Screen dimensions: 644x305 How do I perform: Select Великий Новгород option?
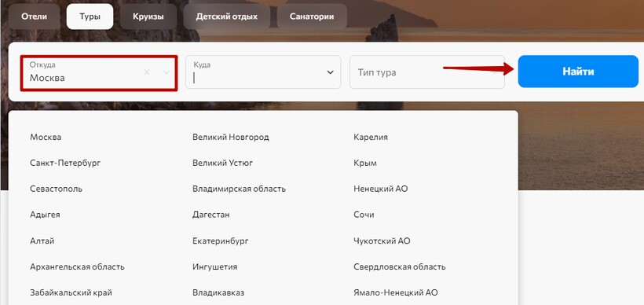230,138
